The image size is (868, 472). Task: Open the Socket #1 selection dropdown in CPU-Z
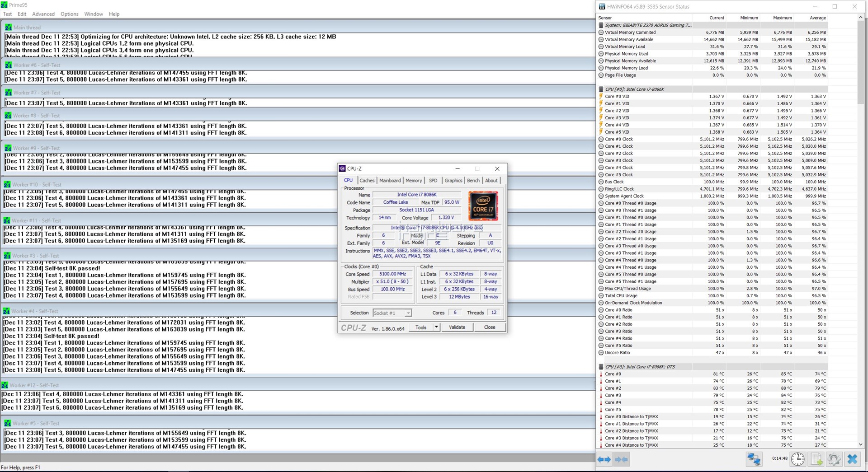[392, 313]
